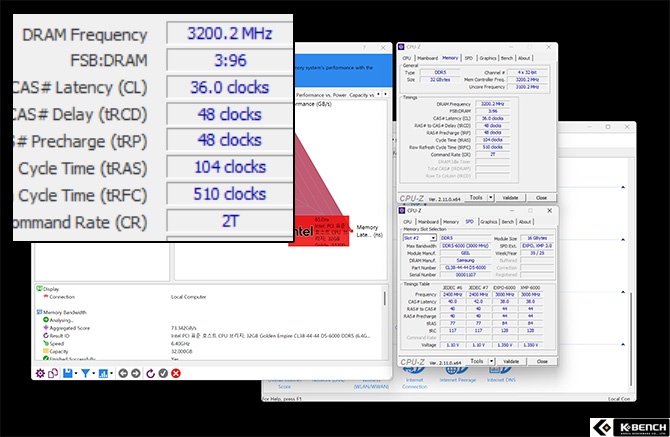Click the settings gear icon in bottom toolbar
Screen dimensions: 670x437
[x=41, y=373]
